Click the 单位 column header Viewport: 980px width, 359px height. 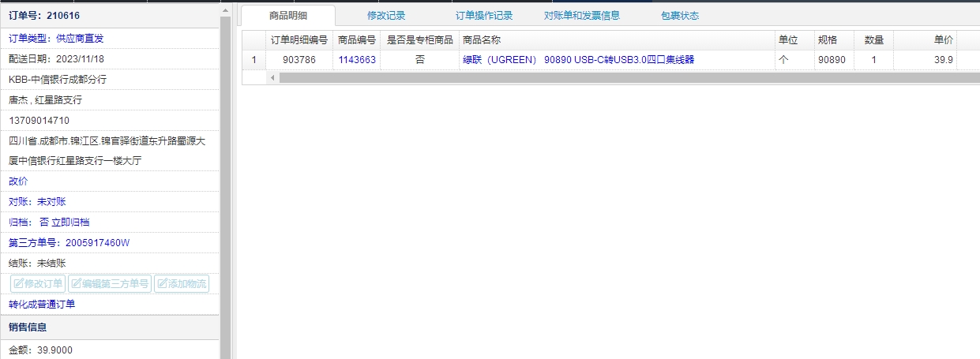pos(795,40)
